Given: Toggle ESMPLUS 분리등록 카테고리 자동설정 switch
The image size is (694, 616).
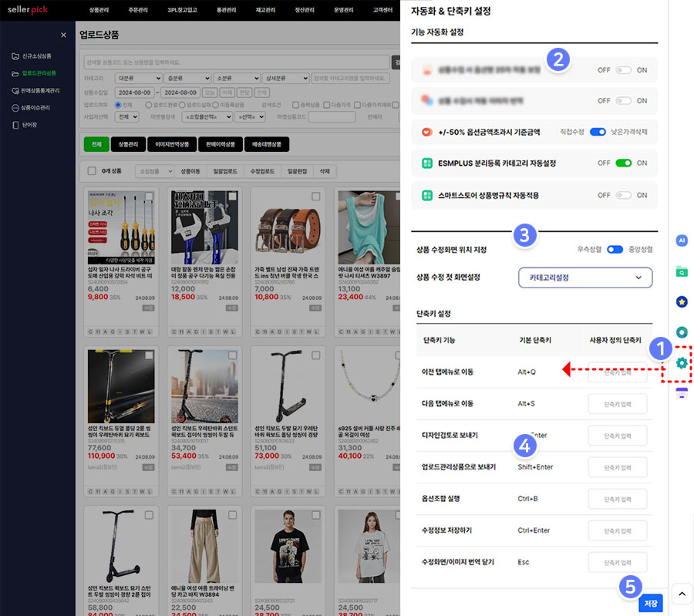Looking at the screenshot, I should click(x=623, y=163).
